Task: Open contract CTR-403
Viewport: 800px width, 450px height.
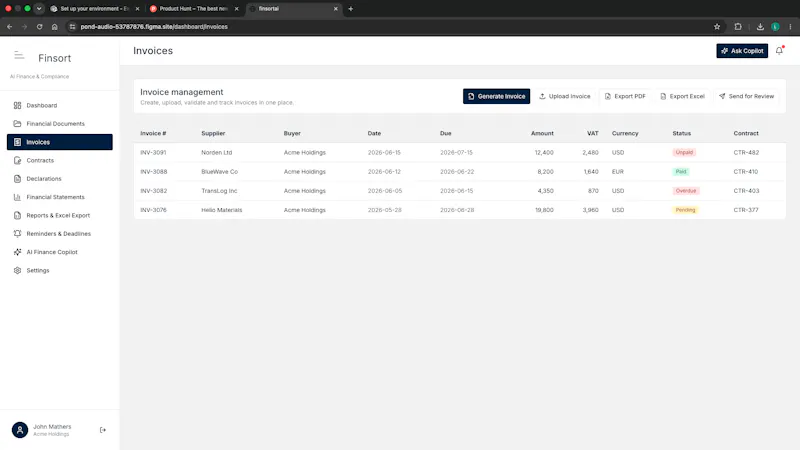Action: pos(746,191)
